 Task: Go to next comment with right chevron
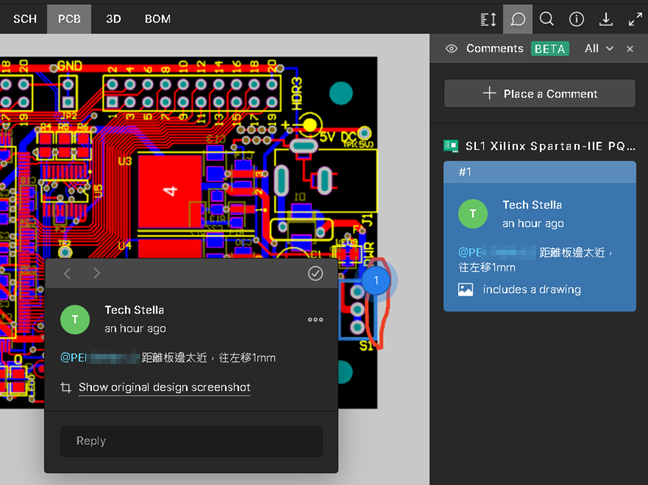pyautogui.click(x=97, y=274)
